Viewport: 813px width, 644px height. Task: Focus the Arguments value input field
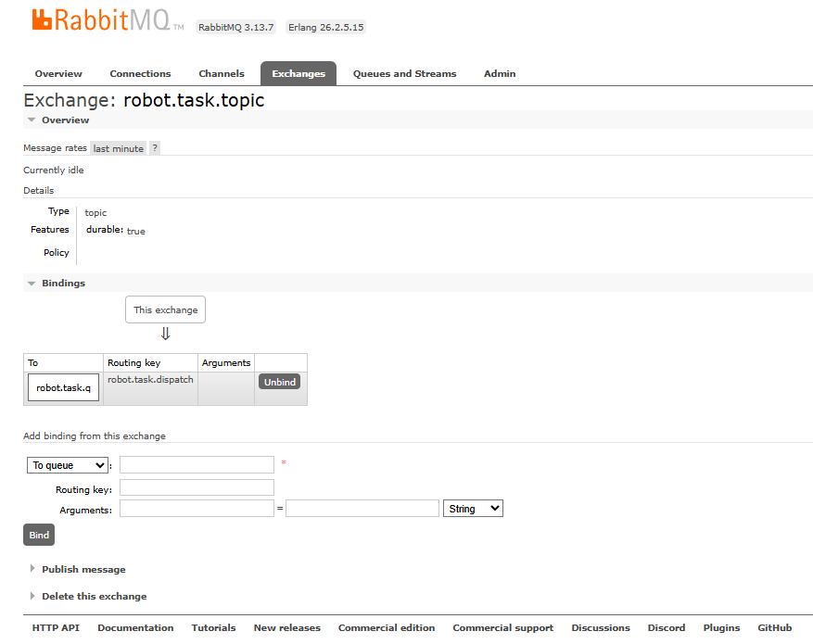click(362, 509)
